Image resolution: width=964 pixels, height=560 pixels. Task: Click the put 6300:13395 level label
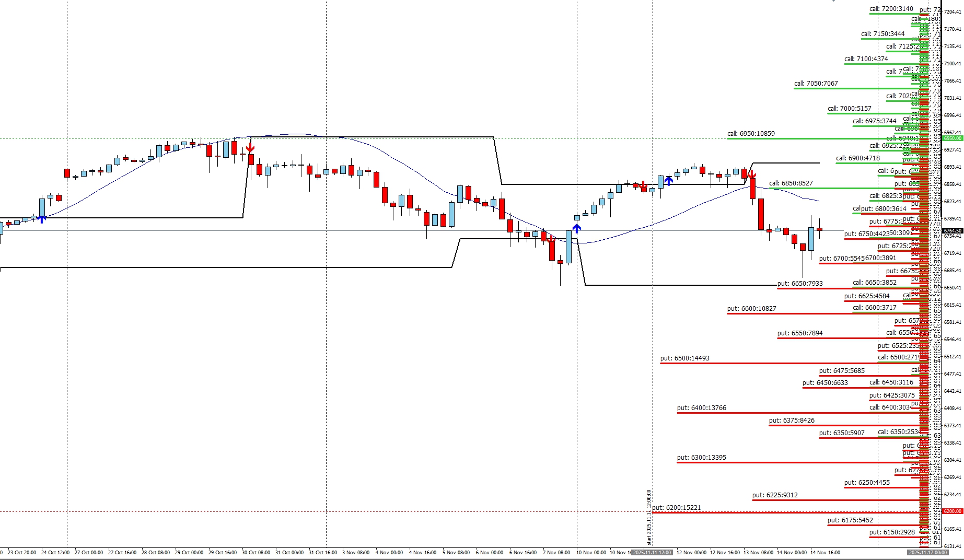point(701,458)
